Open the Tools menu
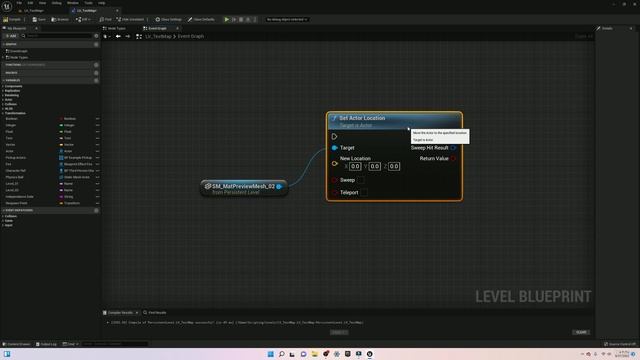 coord(88,3)
